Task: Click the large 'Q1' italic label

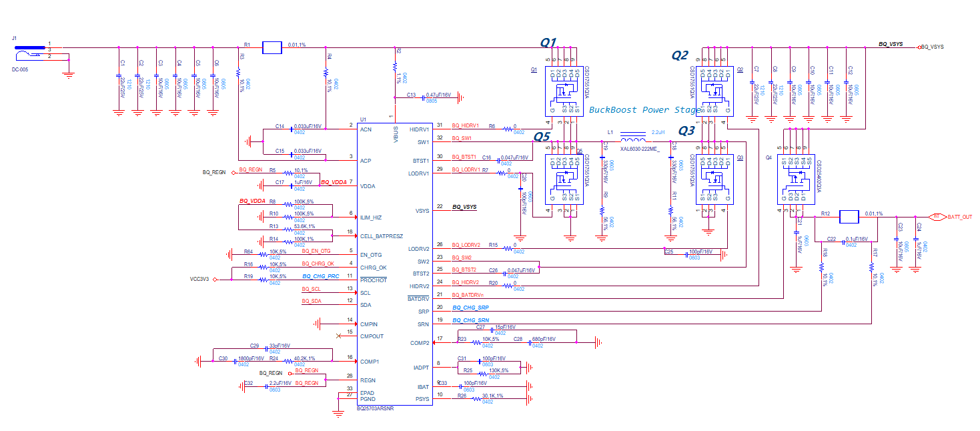Action: (x=548, y=43)
